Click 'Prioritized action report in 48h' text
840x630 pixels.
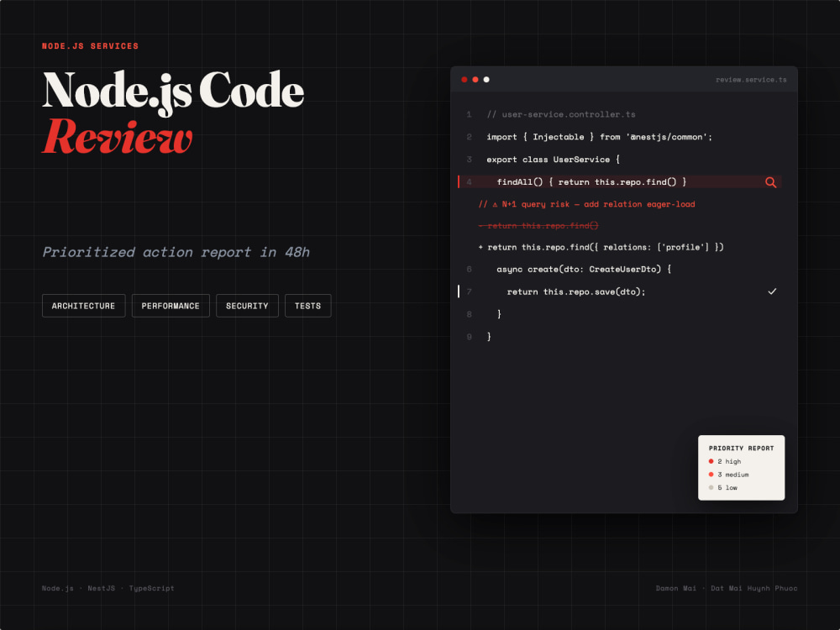point(176,252)
